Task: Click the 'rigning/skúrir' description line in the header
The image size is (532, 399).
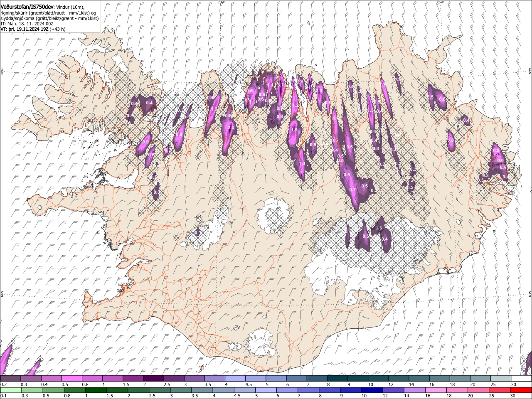Action: point(48,12)
